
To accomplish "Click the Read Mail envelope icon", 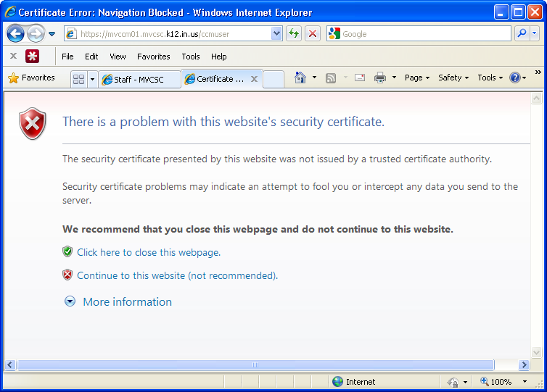I will 360,78.
